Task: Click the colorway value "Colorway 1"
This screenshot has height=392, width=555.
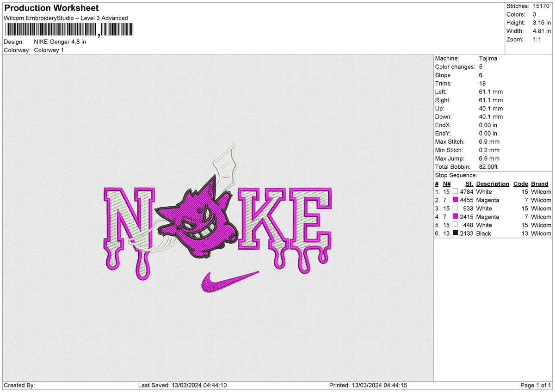Action: 49,50
